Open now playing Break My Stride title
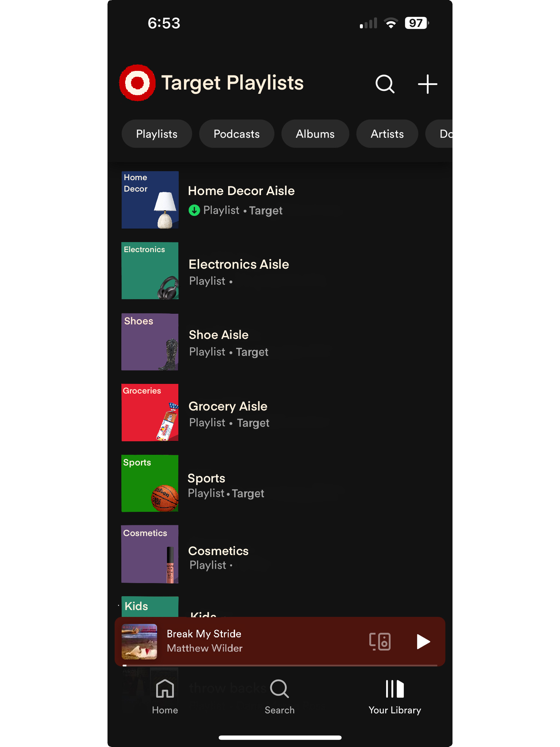Viewport: 560px width, 747px height. click(204, 634)
